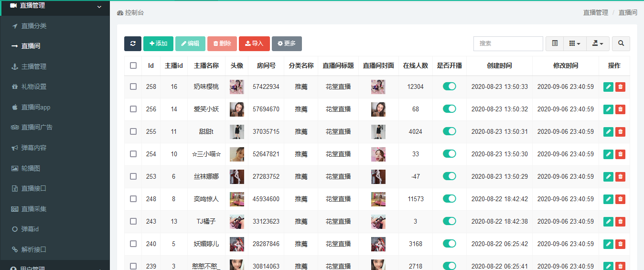The image size is (644, 270).
Task: Select the checkbox for row 255
Action: [x=133, y=131]
